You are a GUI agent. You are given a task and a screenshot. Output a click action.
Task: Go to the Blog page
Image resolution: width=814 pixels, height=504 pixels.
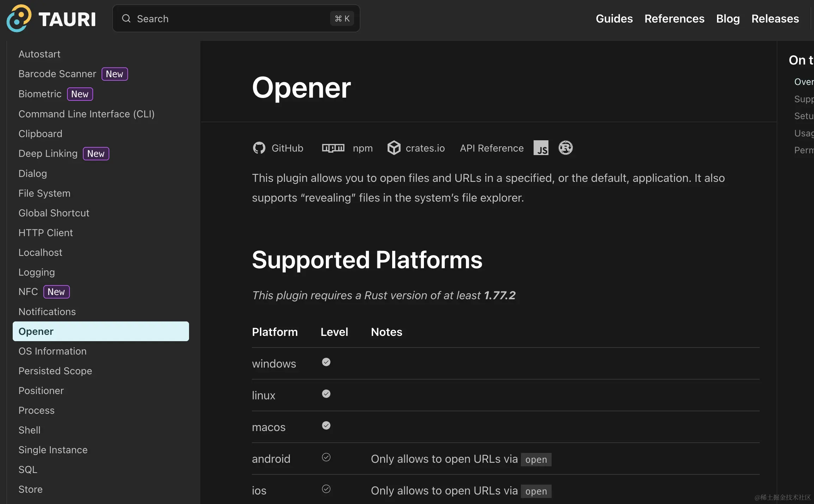728,19
